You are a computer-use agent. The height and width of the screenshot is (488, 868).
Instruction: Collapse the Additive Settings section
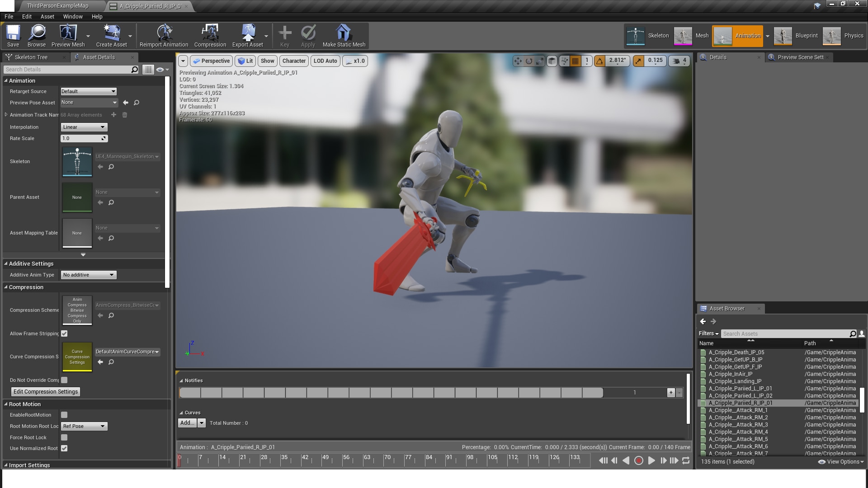click(6, 263)
